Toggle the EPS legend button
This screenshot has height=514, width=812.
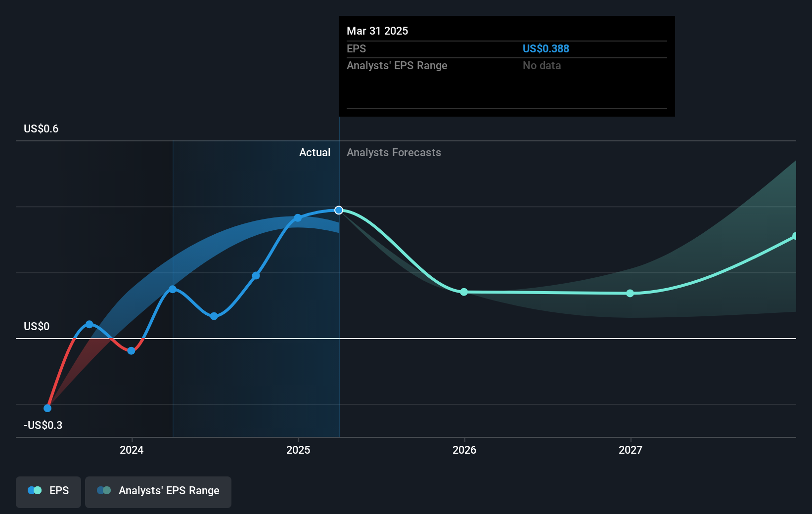[48, 491]
